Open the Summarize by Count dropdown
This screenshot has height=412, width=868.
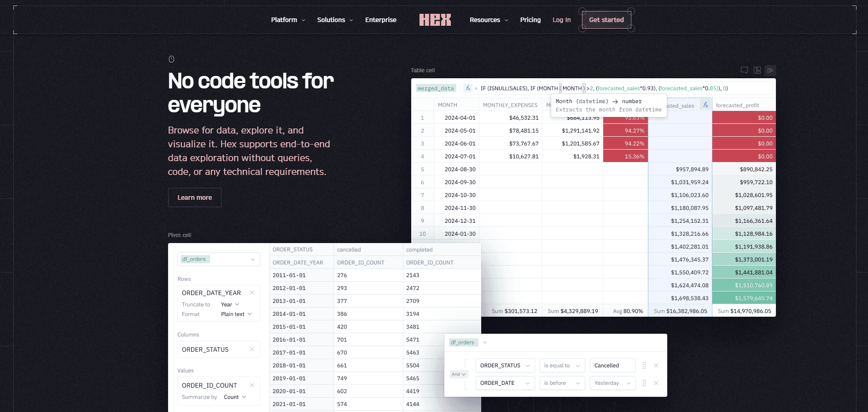[x=235, y=397]
